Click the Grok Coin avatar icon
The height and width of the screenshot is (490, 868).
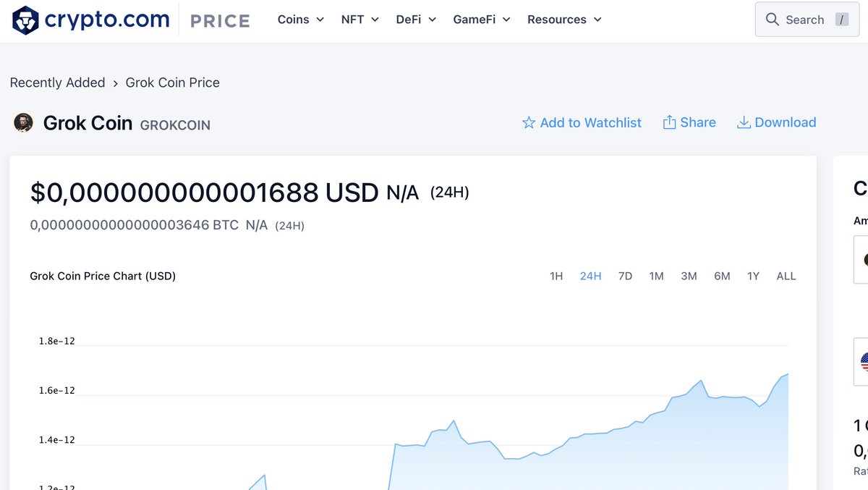23,123
